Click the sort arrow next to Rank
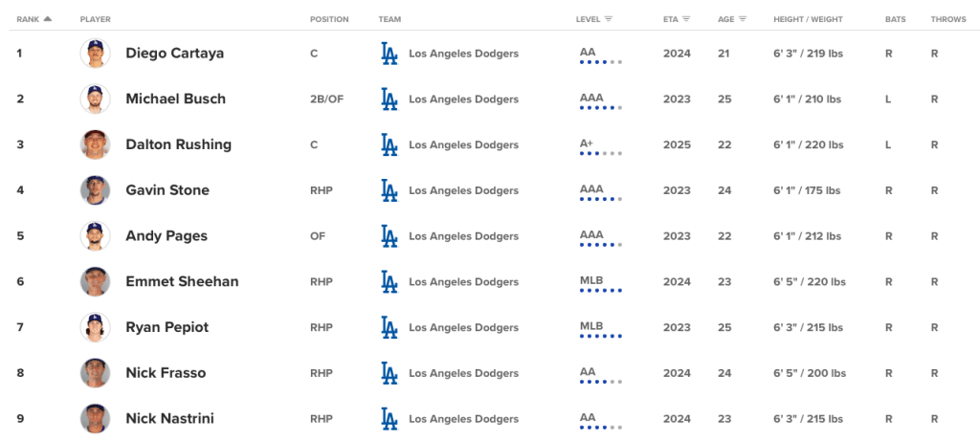Screen dimensions: 980x440 48,19
